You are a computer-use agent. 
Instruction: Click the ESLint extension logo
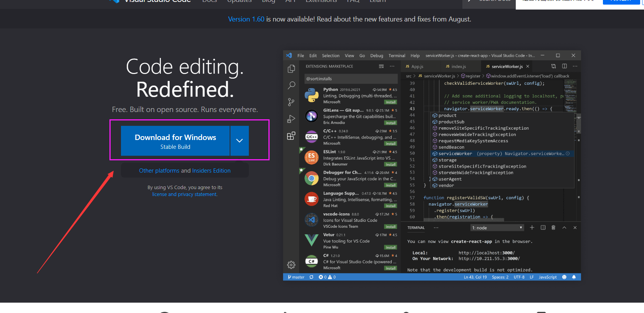coord(311,157)
